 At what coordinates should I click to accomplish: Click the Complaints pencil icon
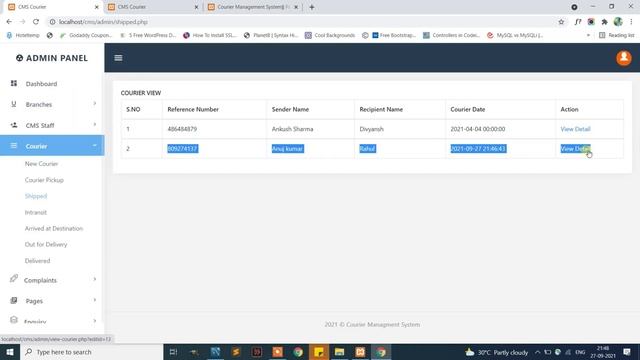click(14, 278)
